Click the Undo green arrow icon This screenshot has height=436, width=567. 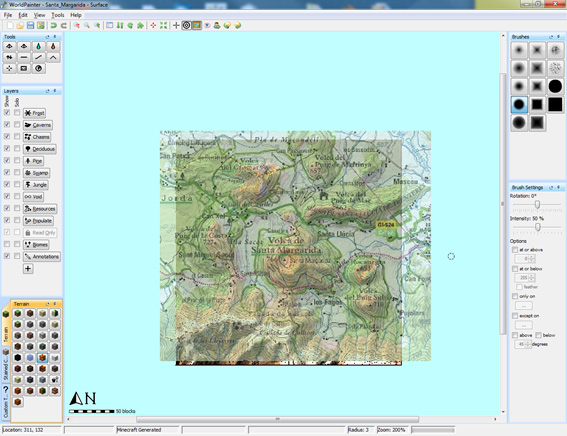(54, 25)
